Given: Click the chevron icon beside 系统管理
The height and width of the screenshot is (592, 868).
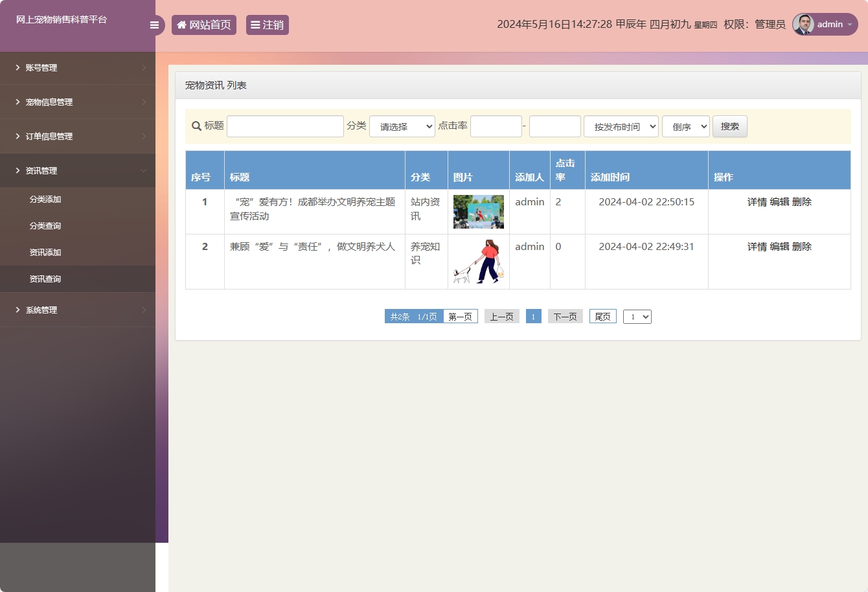Looking at the screenshot, I should click(145, 310).
